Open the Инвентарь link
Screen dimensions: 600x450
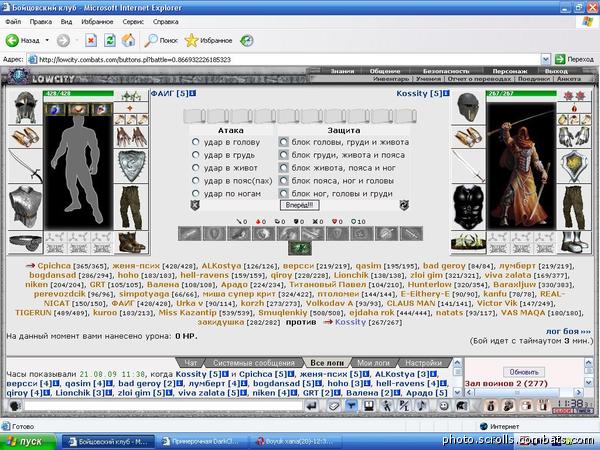tap(391, 79)
